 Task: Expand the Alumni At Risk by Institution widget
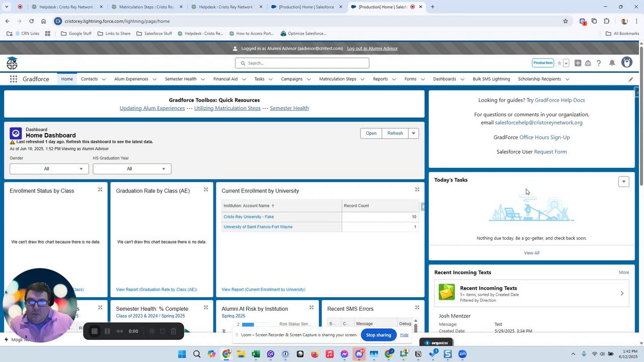pos(311,307)
